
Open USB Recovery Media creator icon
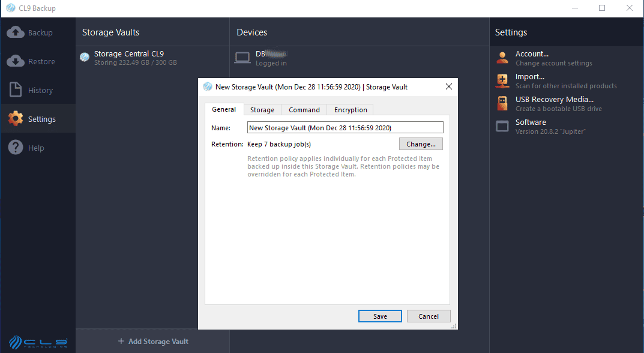502,103
